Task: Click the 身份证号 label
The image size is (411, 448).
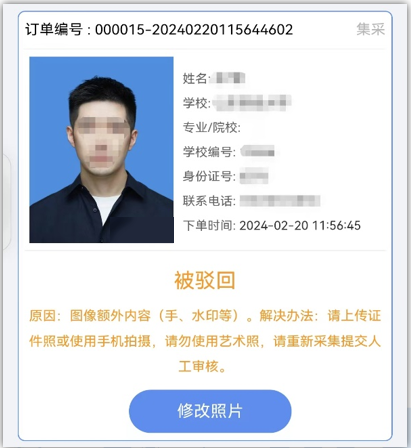Action: click(x=209, y=176)
